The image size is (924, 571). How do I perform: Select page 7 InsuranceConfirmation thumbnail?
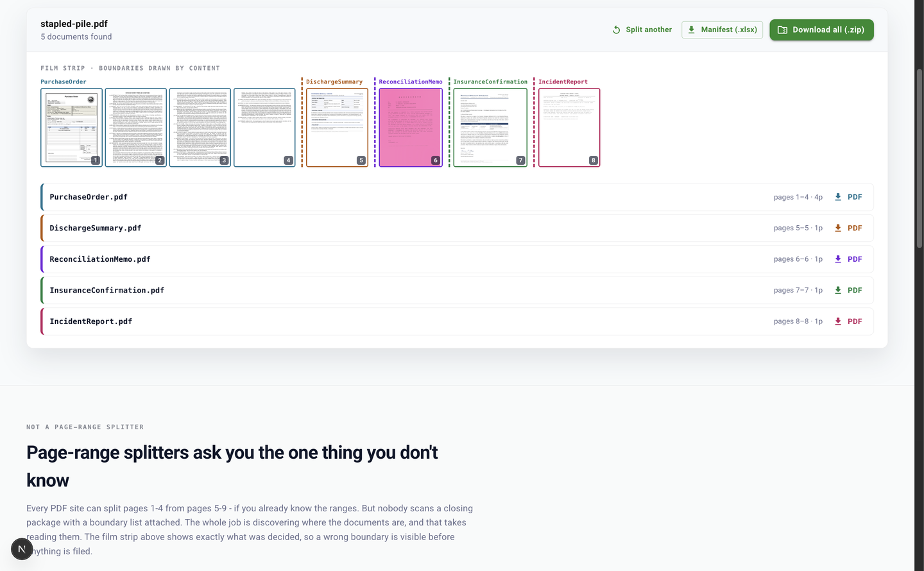pos(490,128)
